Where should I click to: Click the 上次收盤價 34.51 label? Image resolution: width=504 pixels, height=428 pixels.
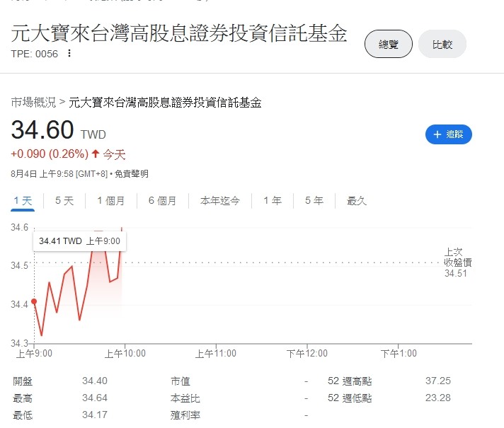(x=457, y=262)
